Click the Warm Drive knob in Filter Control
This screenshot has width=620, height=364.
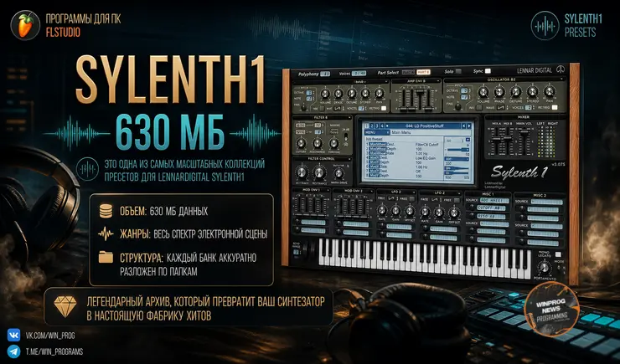tap(338, 173)
